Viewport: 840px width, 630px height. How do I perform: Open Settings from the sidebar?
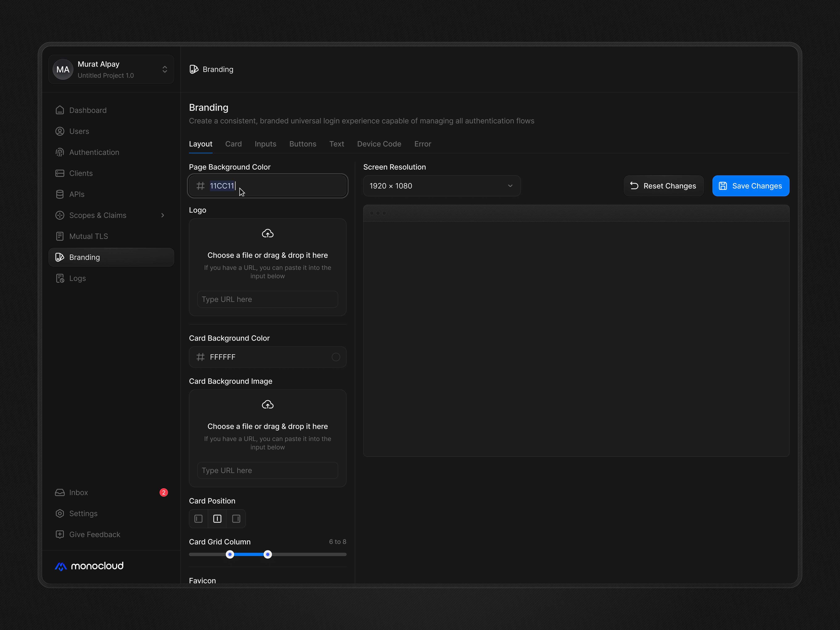(x=111, y=513)
